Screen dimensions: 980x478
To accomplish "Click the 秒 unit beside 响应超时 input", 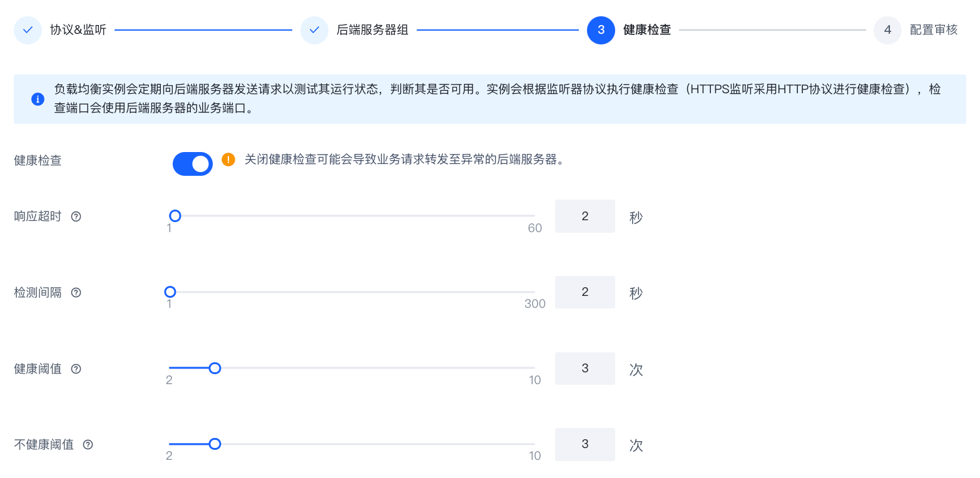I will (636, 218).
